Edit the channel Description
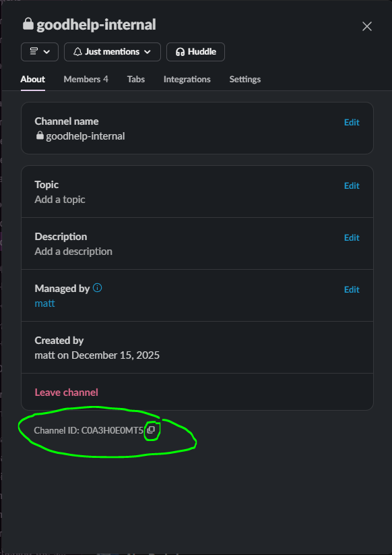The height and width of the screenshot is (555, 392). (x=351, y=237)
